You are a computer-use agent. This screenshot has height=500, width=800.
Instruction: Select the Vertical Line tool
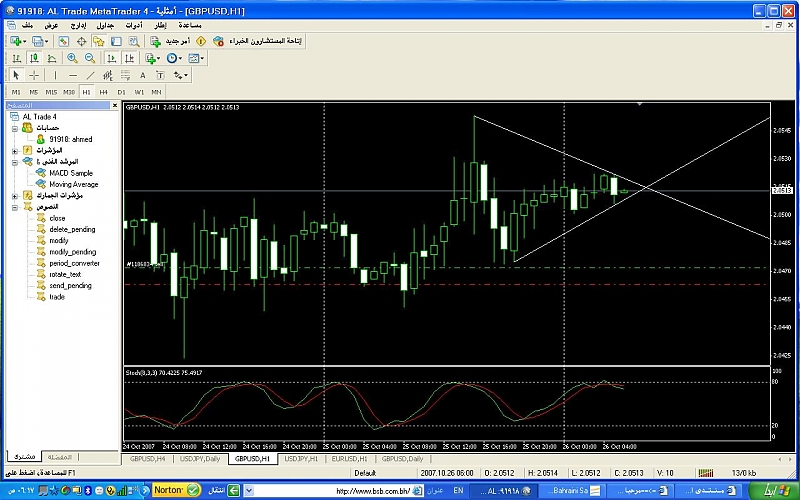tap(55, 75)
